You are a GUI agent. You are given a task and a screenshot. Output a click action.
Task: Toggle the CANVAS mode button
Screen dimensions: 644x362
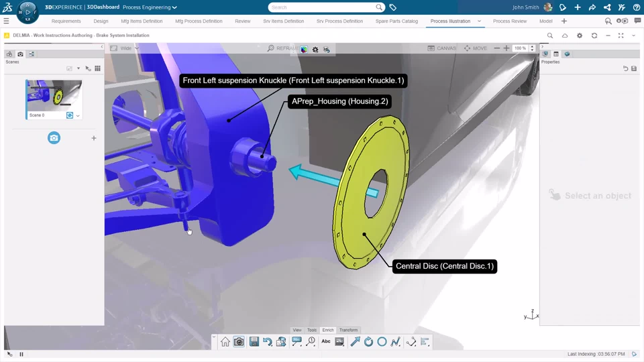(442, 48)
